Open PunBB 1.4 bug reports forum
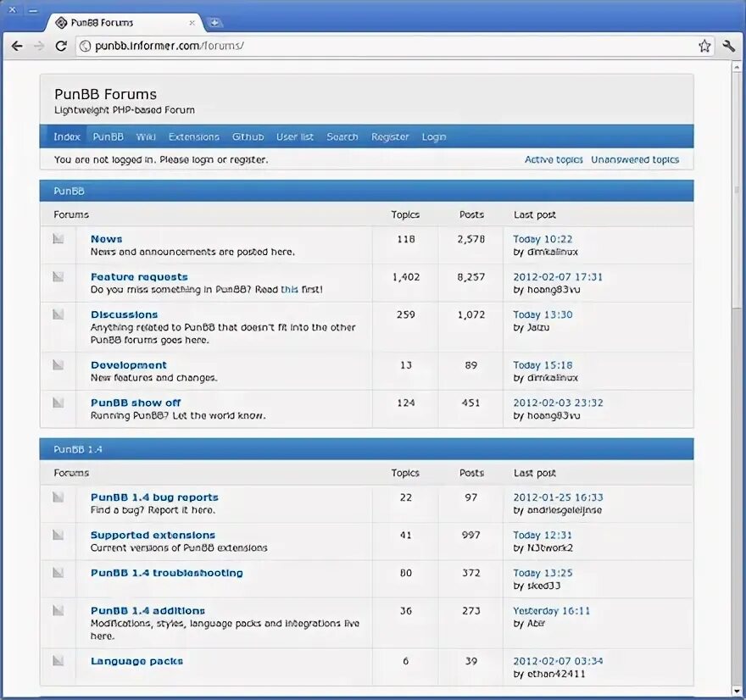This screenshot has height=700, width=746. click(x=154, y=497)
